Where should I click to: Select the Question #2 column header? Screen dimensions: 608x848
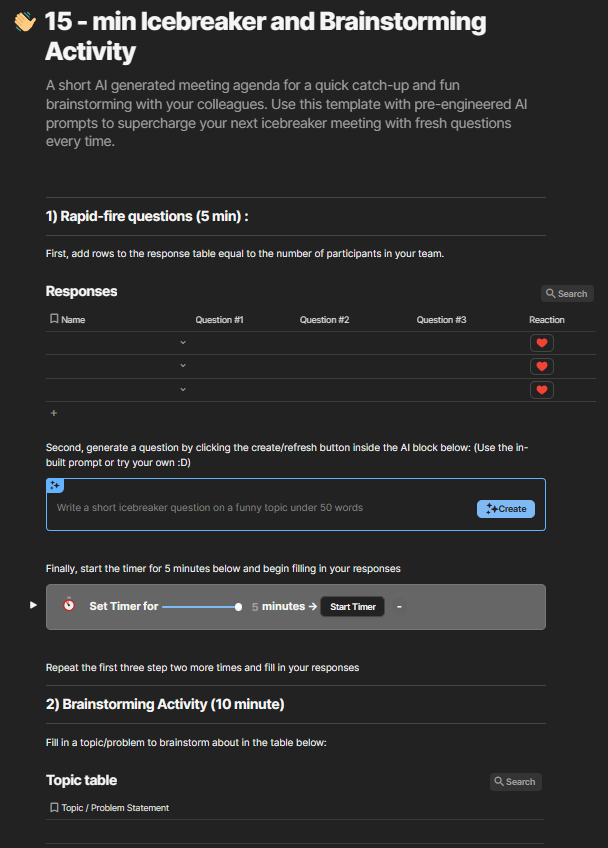324,320
